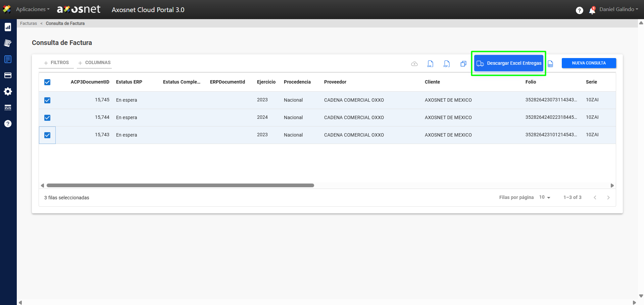Open the Daniel Galindo user menu
644x305 pixels.
pos(619,9)
